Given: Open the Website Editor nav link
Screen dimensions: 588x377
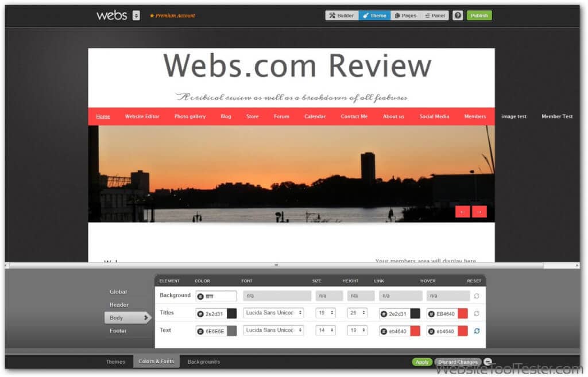Looking at the screenshot, I should pyautogui.click(x=142, y=116).
